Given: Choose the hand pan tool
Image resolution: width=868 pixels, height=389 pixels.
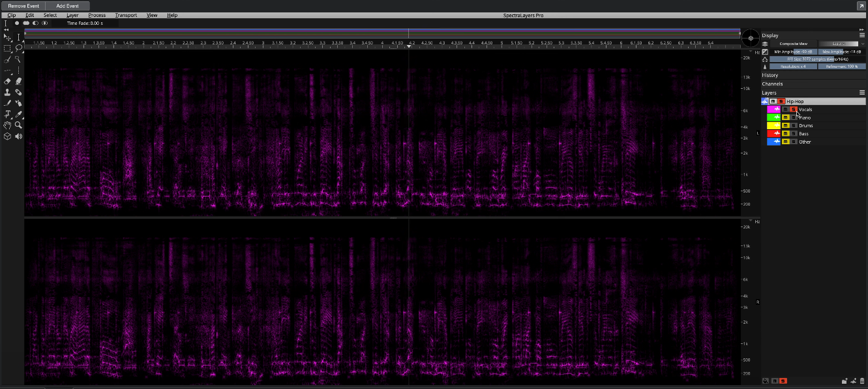Looking at the screenshot, I should (7, 125).
